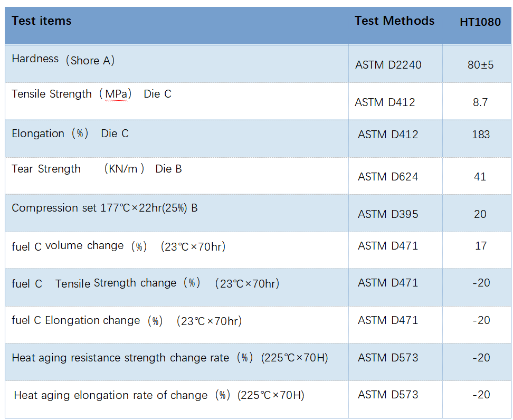Click the "Compression set 177℃×22hr" label
Viewport: 513px width, 420px height.
point(104,208)
